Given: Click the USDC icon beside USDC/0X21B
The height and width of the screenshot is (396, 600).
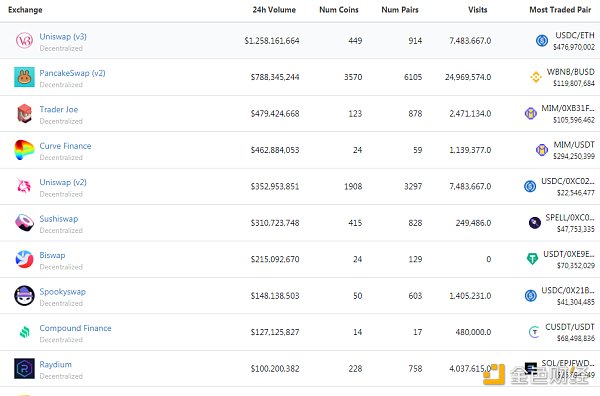Looking at the screenshot, I should pyautogui.click(x=530, y=295).
